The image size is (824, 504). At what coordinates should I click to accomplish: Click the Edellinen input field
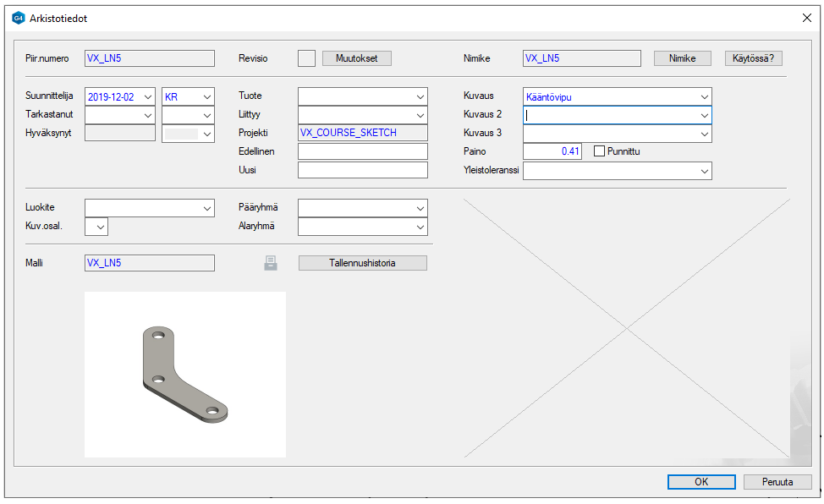click(x=363, y=151)
